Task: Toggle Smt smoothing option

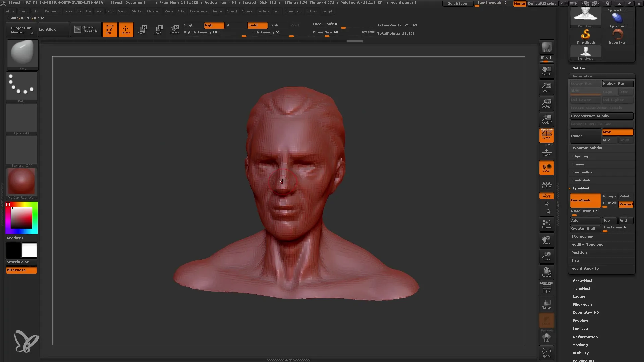Action: (x=618, y=132)
